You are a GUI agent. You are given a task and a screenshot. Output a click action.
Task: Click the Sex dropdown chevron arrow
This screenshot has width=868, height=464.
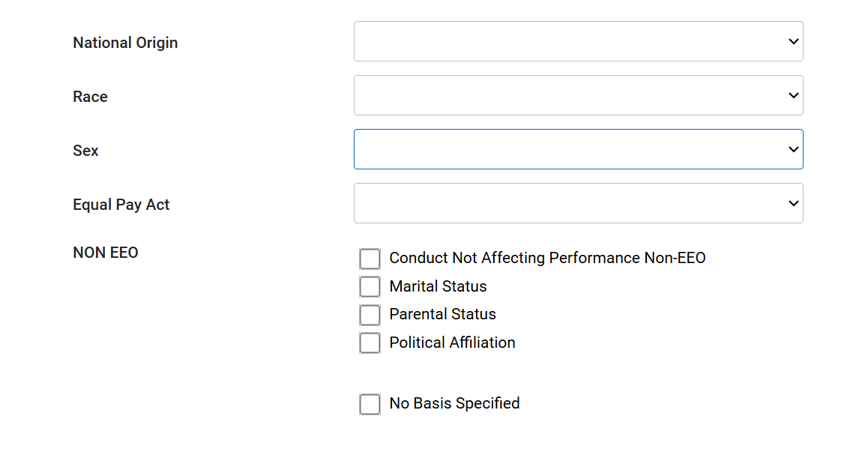click(x=794, y=150)
